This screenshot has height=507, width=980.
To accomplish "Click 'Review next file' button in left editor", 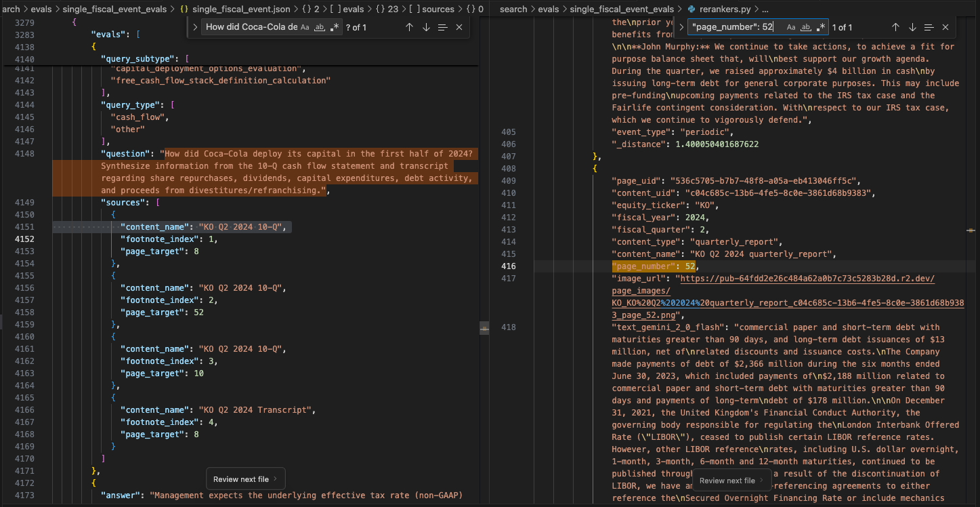I will pos(246,479).
